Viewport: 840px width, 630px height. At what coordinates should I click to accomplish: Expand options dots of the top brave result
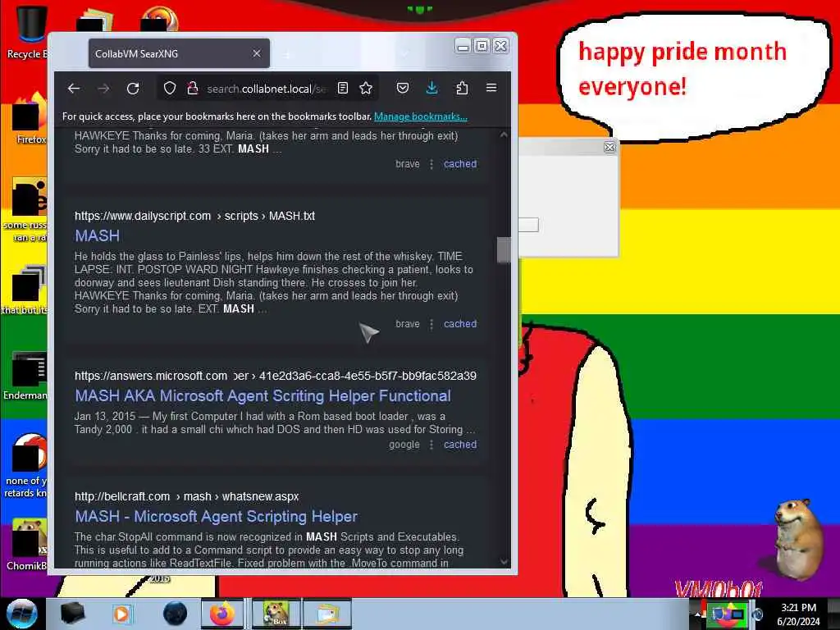tap(431, 164)
